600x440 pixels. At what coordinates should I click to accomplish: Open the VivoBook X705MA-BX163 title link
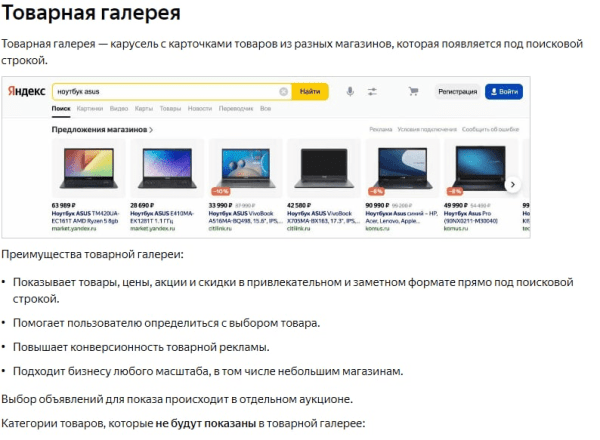[x=324, y=217]
